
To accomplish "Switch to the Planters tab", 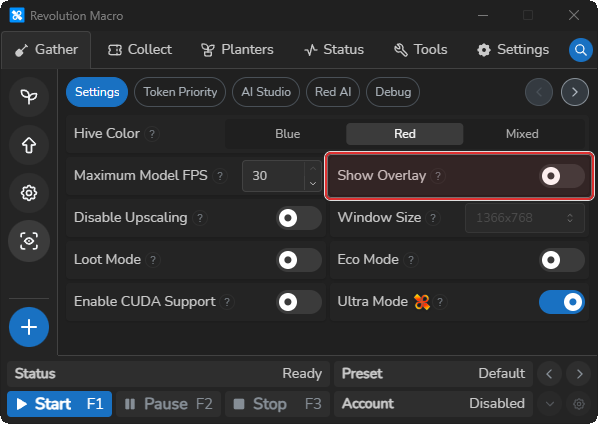I will point(237,50).
